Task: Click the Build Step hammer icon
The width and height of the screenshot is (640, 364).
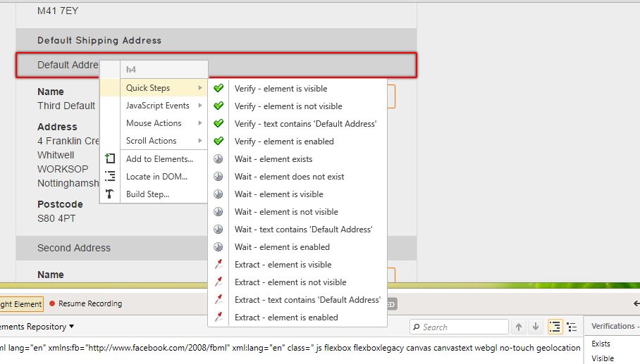Action: pos(110,194)
